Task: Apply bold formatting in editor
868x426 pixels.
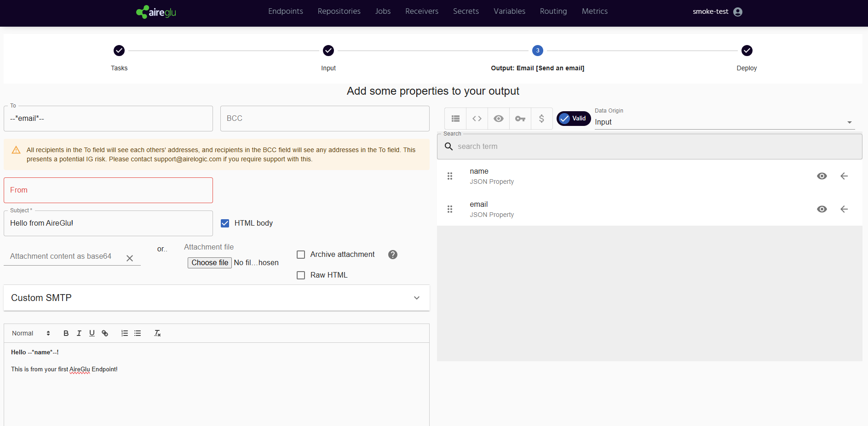Action: [66, 333]
